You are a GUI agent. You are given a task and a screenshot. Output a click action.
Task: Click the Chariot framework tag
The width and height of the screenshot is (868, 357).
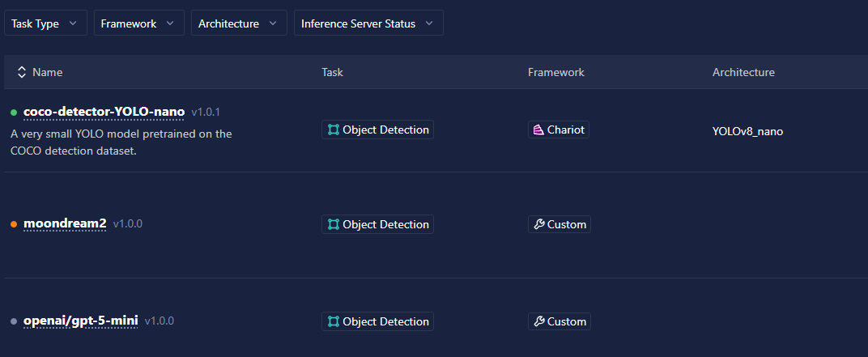pos(559,130)
